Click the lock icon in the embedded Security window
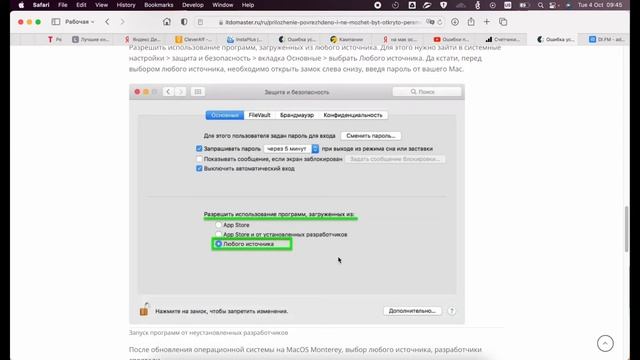 (144, 309)
